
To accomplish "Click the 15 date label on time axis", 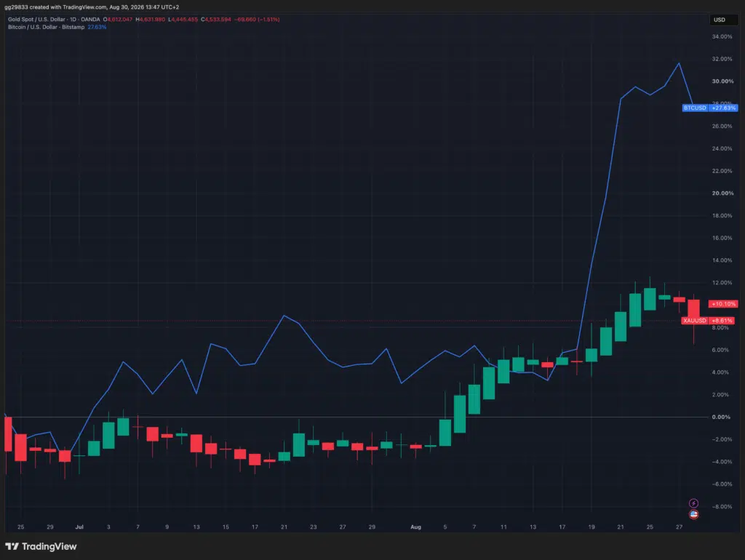I will coord(226,527).
